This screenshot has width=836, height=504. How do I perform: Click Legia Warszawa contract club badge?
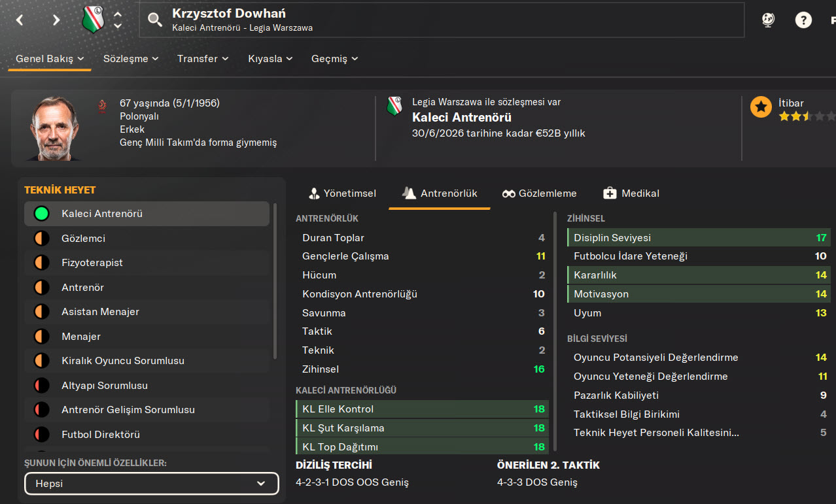tap(394, 107)
